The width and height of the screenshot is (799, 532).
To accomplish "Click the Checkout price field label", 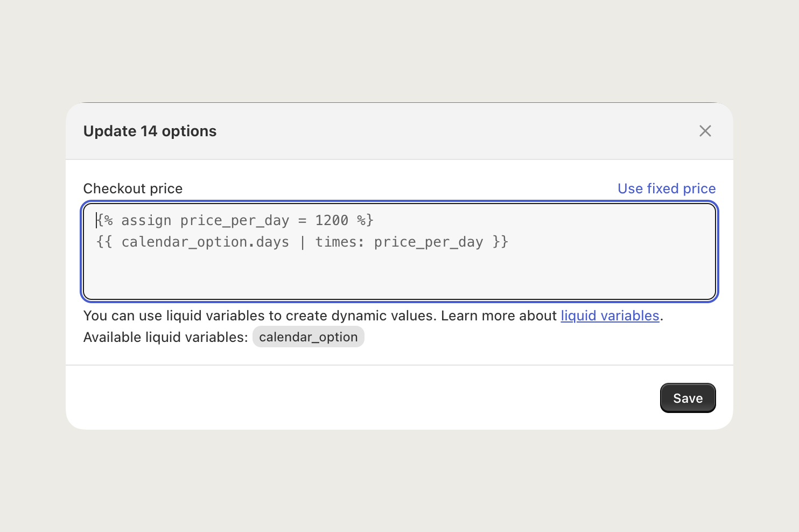I will (132, 188).
